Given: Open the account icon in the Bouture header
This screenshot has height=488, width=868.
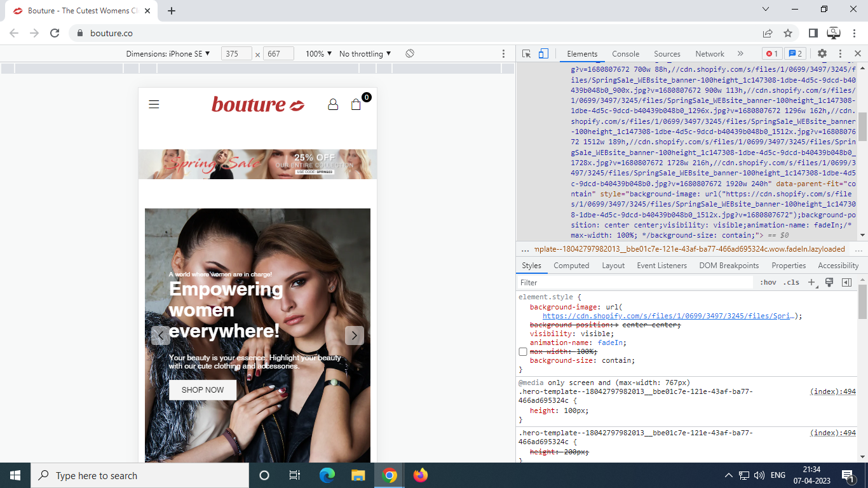Looking at the screenshot, I should [333, 105].
